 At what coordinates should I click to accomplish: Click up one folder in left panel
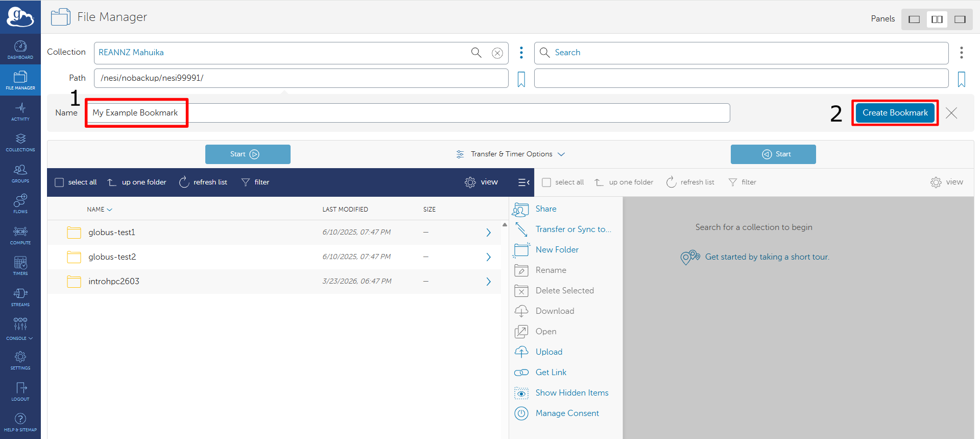[137, 182]
